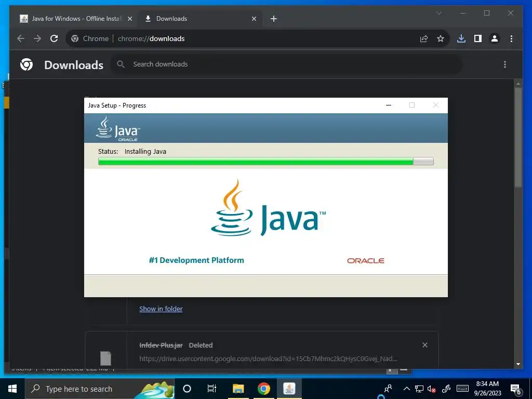The height and width of the screenshot is (399, 532).
Task: Click the Java Setup - Progress title
Action: (117, 105)
